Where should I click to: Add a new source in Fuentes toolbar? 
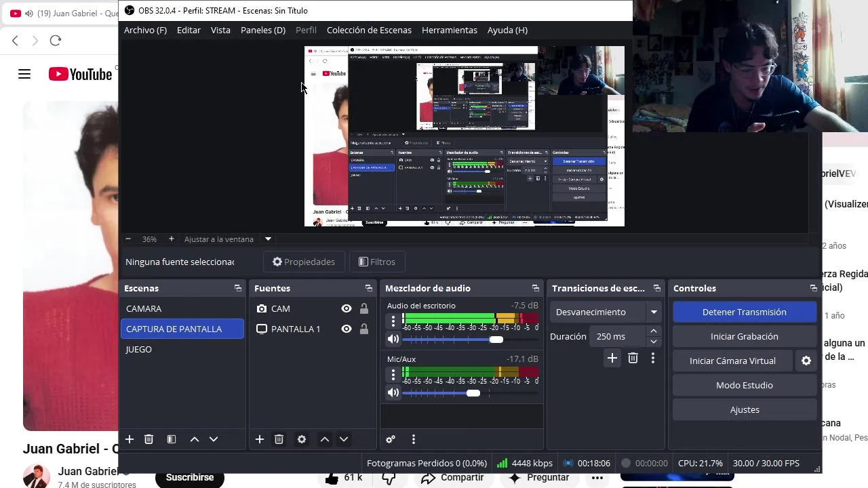pyautogui.click(x=260, y=439)
